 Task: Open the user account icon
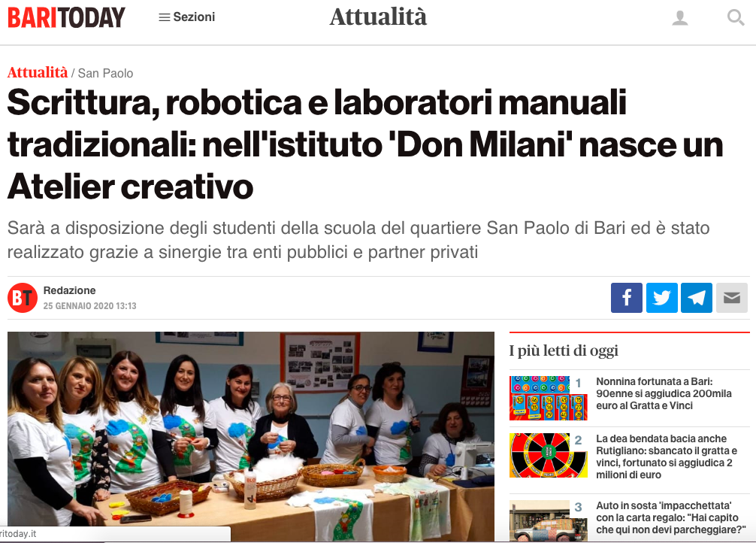point(680,18)
